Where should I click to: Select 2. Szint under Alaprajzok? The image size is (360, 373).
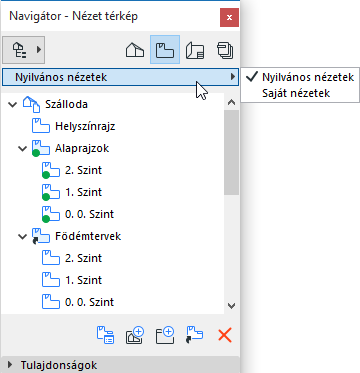coord(83,170)
